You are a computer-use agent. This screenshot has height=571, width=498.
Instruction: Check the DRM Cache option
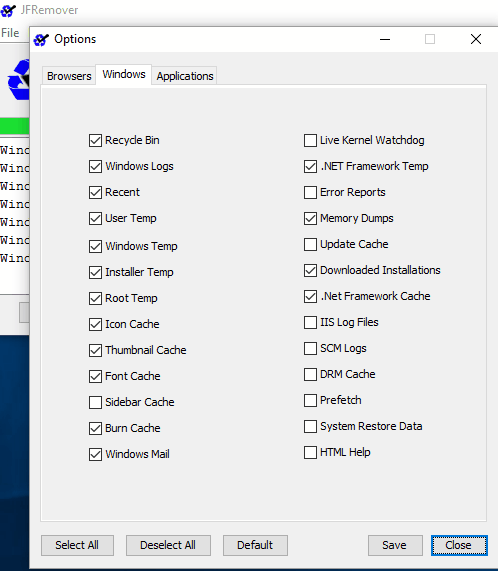pyautogui.click(x=310, y=374)
